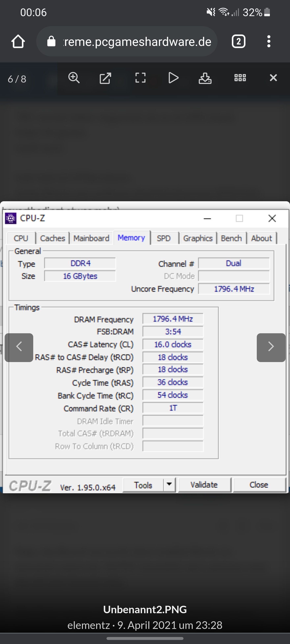Viewport: 290px width, 644px height.
Task: Click the Uncore Frequency value field
Action: coord(234,289)
